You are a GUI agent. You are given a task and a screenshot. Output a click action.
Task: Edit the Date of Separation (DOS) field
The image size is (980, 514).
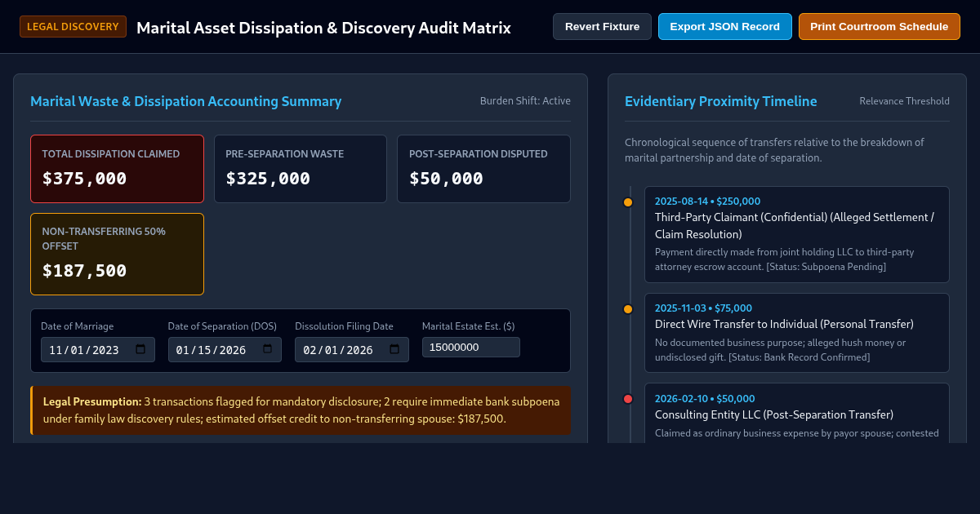coord(225,349)
